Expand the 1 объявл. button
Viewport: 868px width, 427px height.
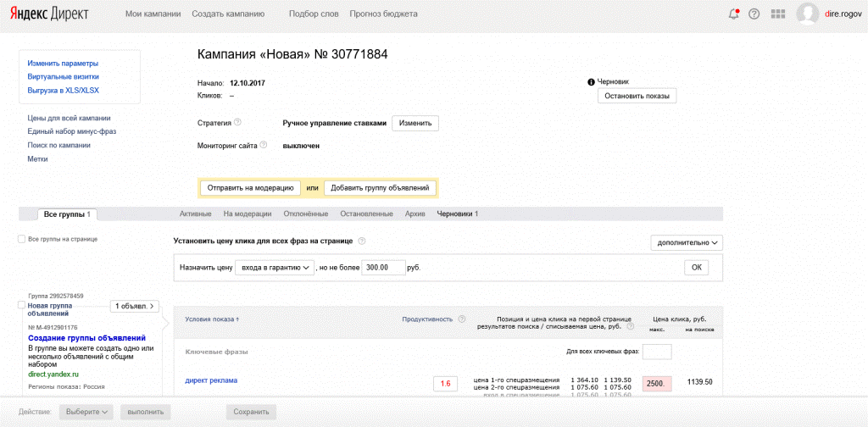point(136,305)
